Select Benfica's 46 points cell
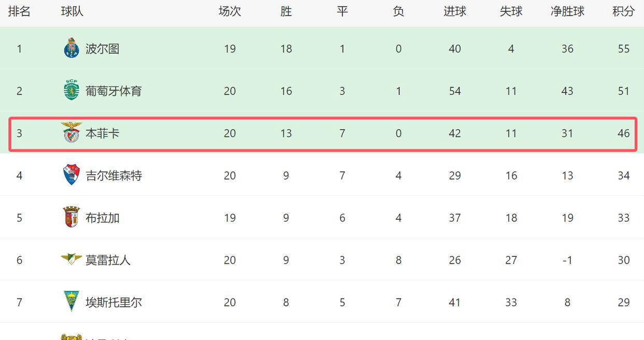Screen dimensions: 644x340 [623, 133]
